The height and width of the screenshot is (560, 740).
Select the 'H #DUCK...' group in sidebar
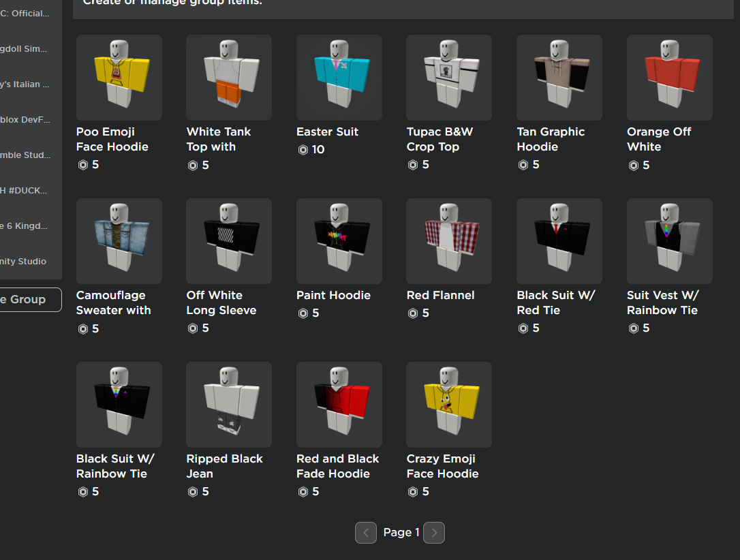pos(24,190)
